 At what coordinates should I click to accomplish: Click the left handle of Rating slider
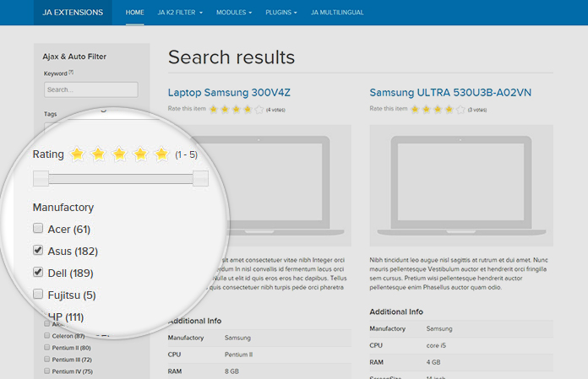click(x=41, y=179)
